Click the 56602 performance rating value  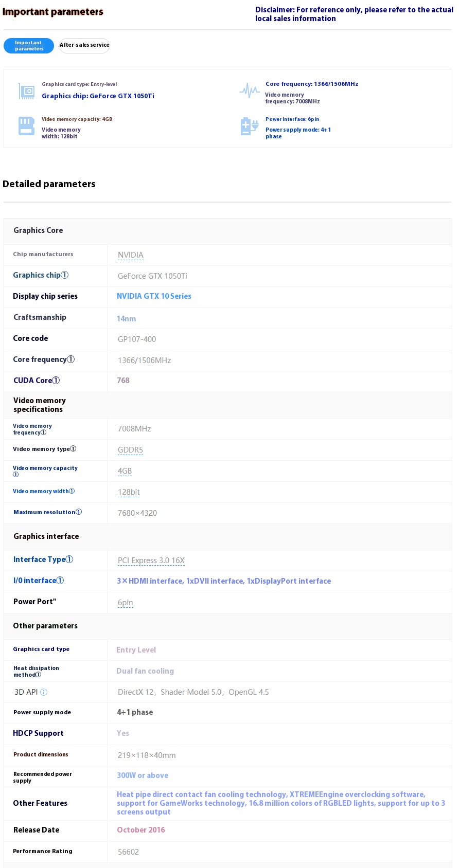click(x=128, y=852)
